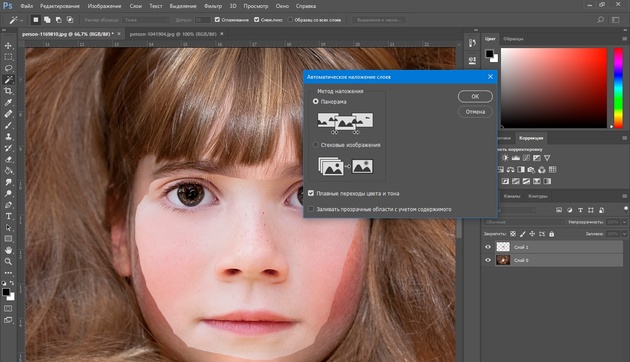Click lock all padlock icon
630x362 pixels.
click(552, 234)
